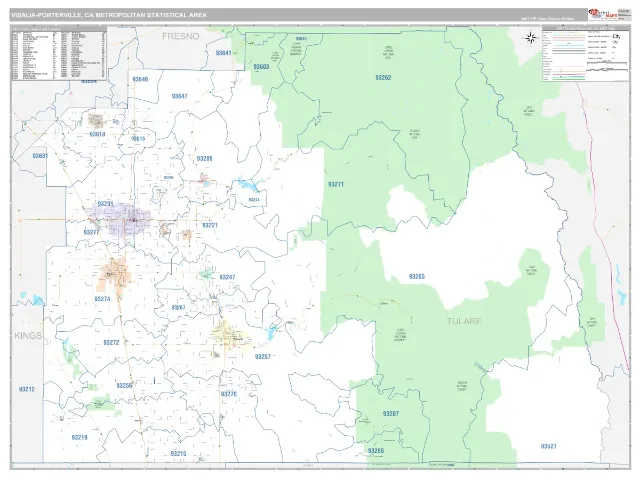Select ZIP code 93221 label

point(210,225)
